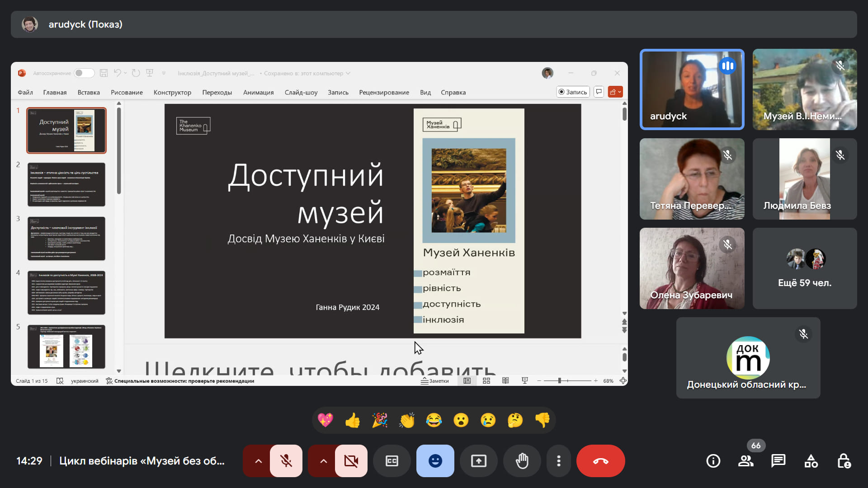Toggle the Заметки notes pane button

(x=435, y=381)
